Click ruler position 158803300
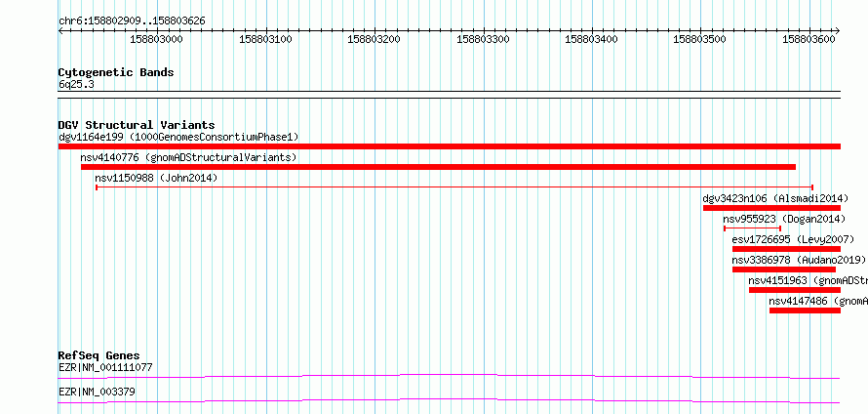Image resolution: width=868 pixels, height=414 pixels. [x=484, y=39]
